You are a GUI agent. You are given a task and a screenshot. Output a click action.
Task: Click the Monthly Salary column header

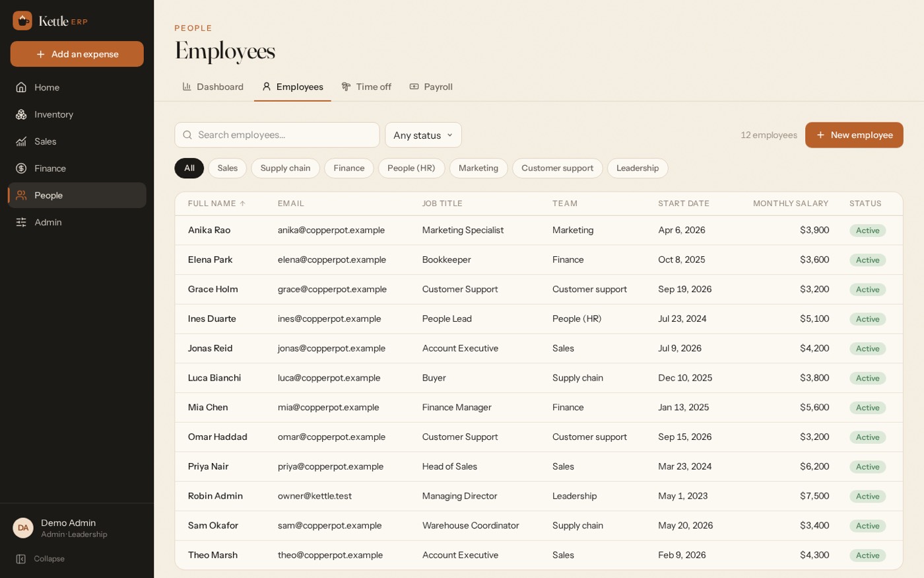(x=791, y=203)
